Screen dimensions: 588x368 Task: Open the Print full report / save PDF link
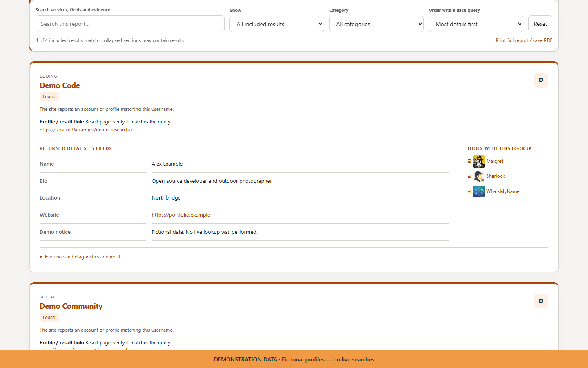(524, 40)
